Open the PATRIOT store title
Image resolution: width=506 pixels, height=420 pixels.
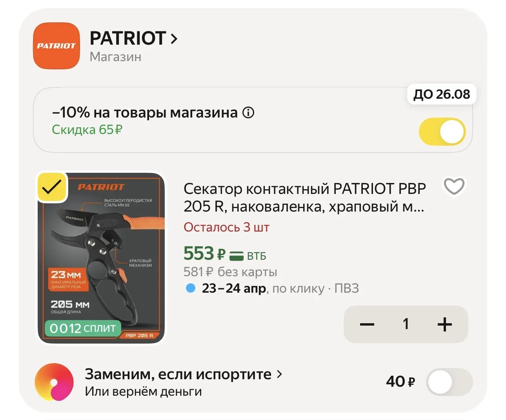(127, 38)
